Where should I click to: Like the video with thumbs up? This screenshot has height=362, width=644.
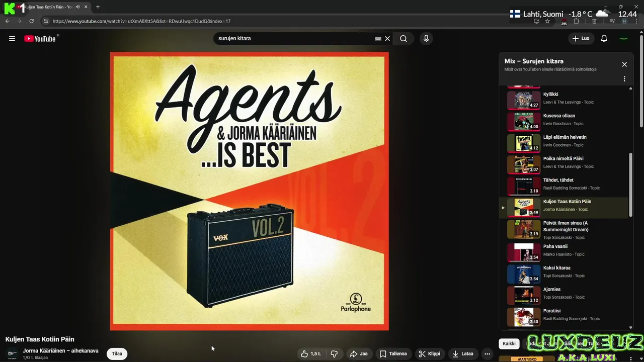click(311, 354)
